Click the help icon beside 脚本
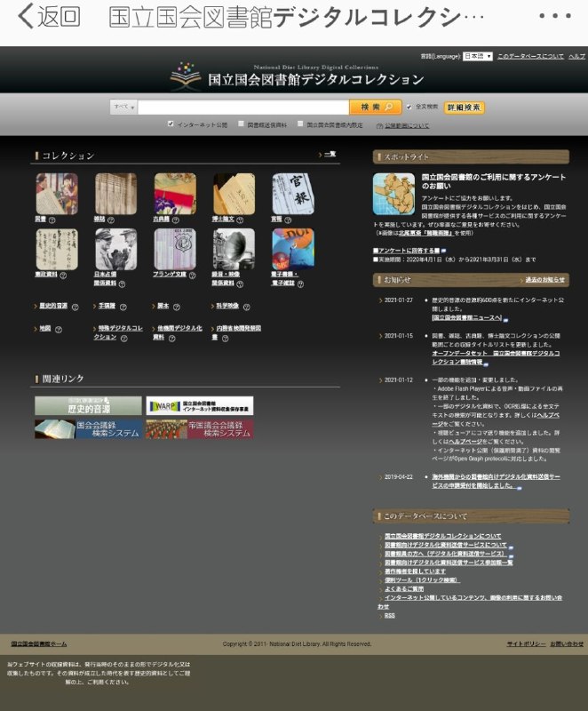The width and height of the screenshot is (588, 711). (x=177, y=307)
